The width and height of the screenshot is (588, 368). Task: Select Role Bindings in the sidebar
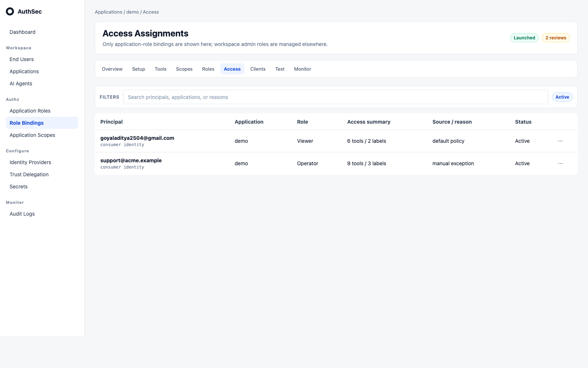point(42,123)
